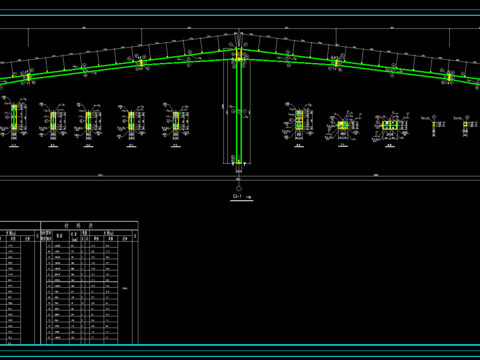Select the green central column member
This screenshot has width=480, height=360.
[239, 111]
